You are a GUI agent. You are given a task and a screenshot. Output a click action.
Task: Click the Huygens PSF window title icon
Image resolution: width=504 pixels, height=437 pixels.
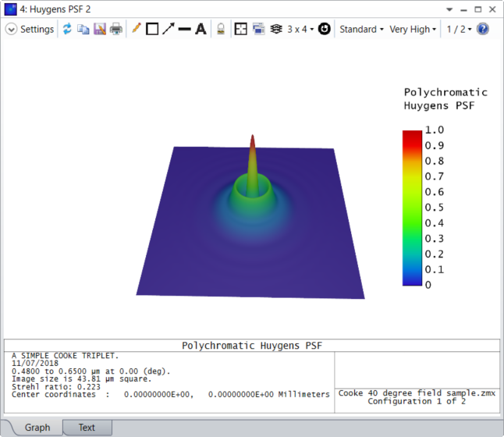point(10,9)
